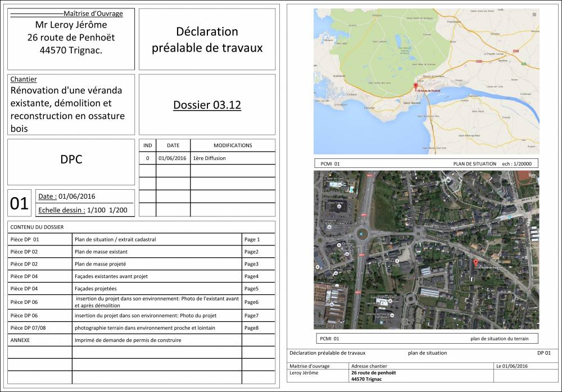
Task: Select the 'ANNEXE' row label
Action: [20, 340]
